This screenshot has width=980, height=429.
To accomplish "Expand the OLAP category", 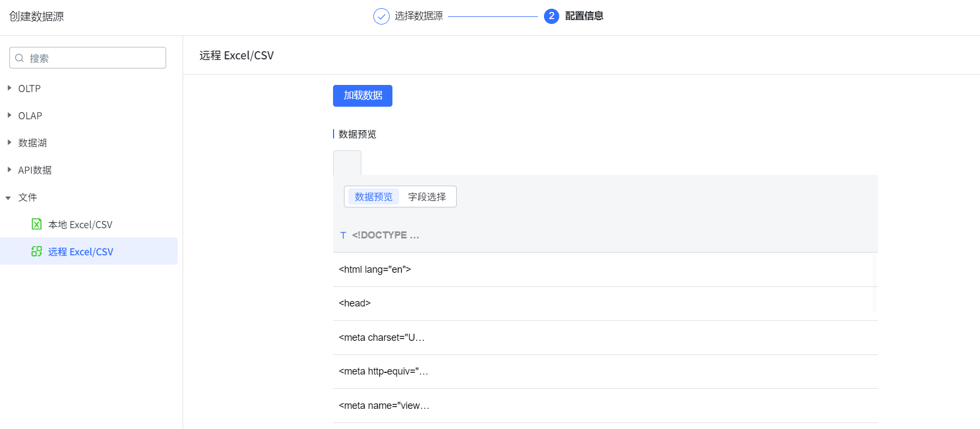I will click(x=9, y=115).
